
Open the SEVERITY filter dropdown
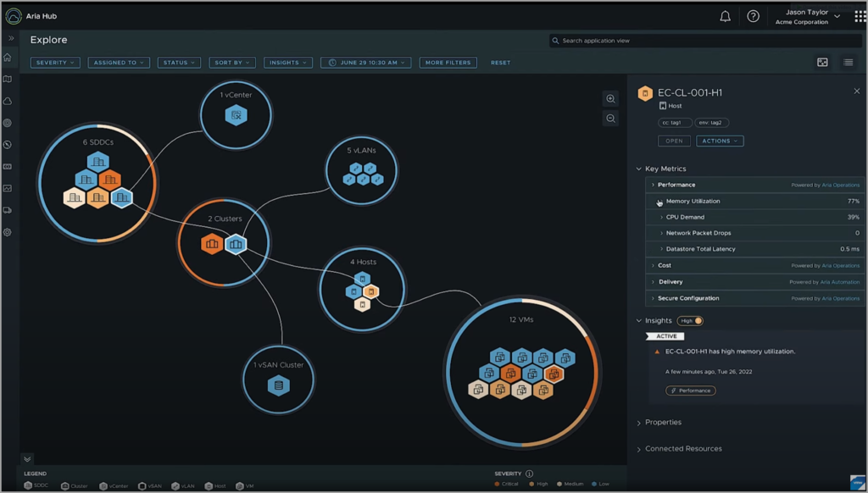(x=55, y=62)
